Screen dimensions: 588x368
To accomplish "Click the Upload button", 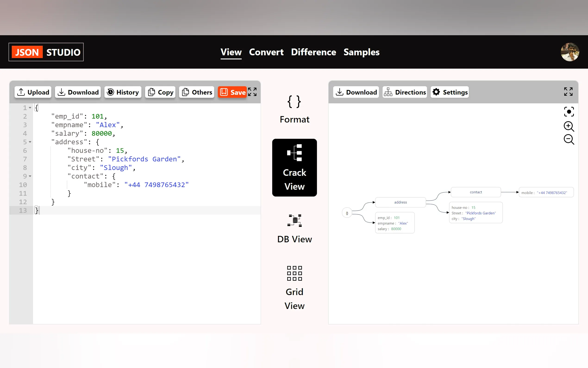I will click(x=33, y=92).
